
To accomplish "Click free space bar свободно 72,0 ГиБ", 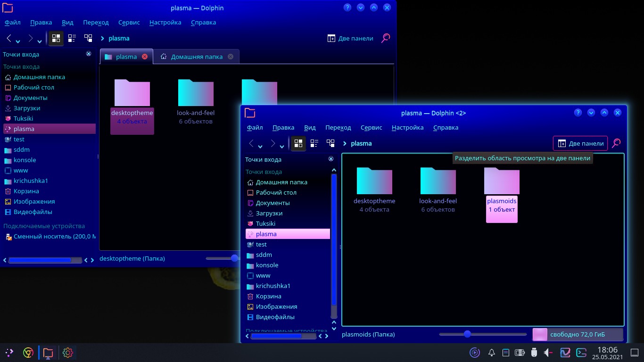I will pyautogui.click(x=578, y=334).
